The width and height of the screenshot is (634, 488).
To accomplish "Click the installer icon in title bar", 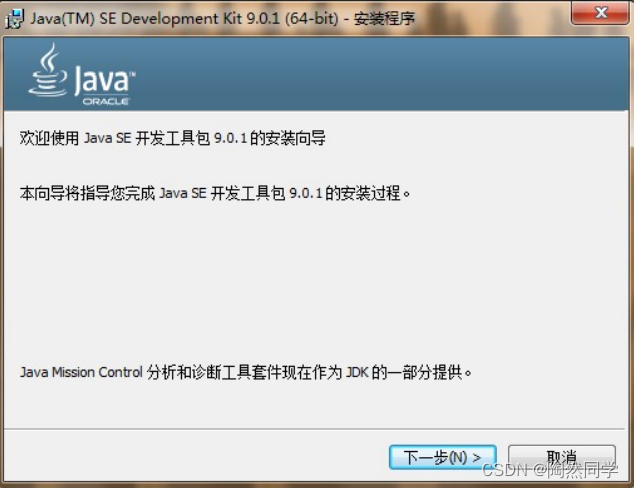I will pyautogui.click(x=14, y=19).
